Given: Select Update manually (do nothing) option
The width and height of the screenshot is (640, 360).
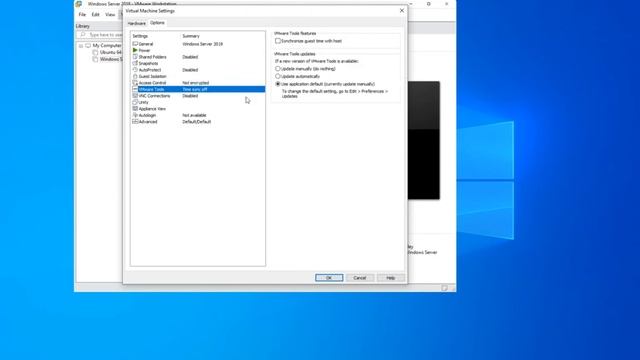Looking at the screenshot, I should pos(278,69).
